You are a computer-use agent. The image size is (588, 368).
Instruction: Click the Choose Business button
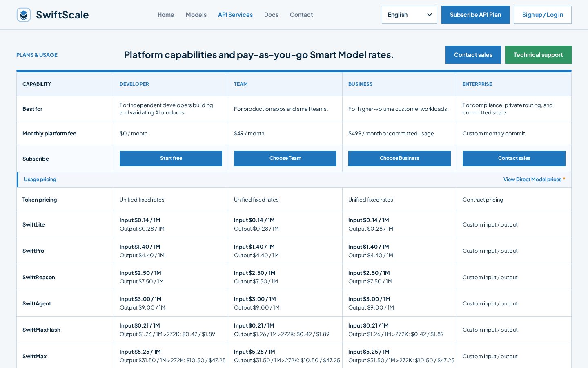pos(399,159)
